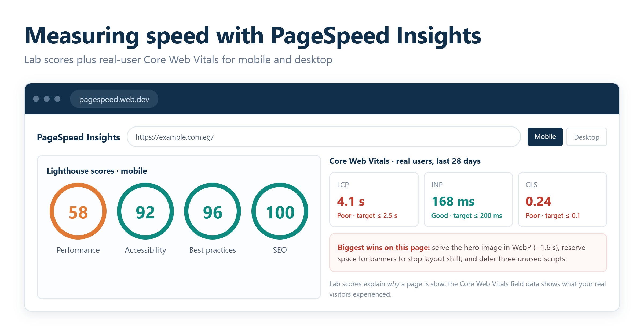Click the '168 ms' INP value
Image resolution: width=644 pixels, height=332 pixels.
453,202
